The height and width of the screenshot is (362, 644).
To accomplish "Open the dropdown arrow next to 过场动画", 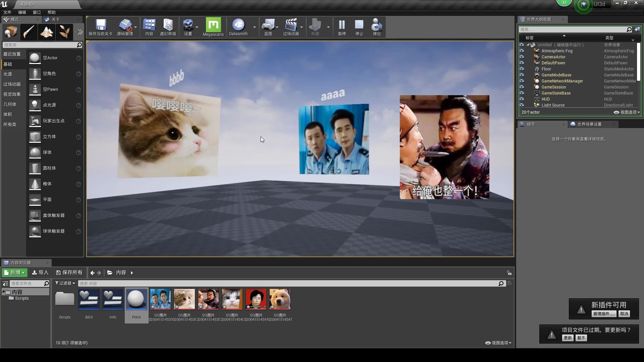I will (301, 27).
